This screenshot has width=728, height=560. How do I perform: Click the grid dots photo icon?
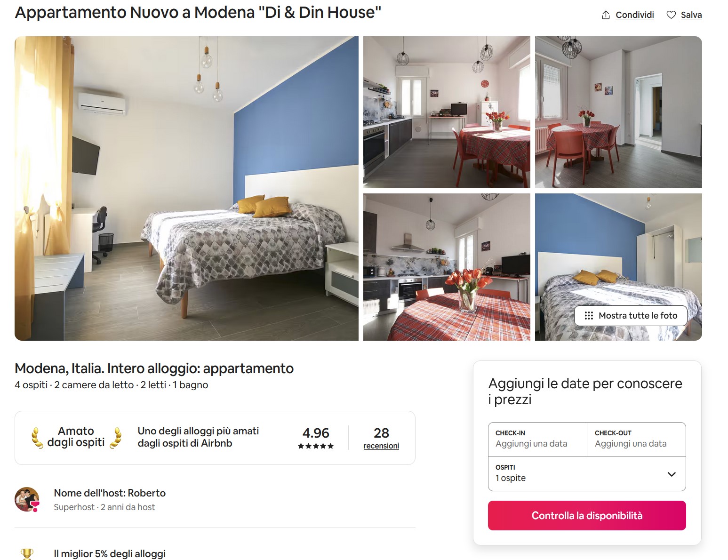(589, 316)
